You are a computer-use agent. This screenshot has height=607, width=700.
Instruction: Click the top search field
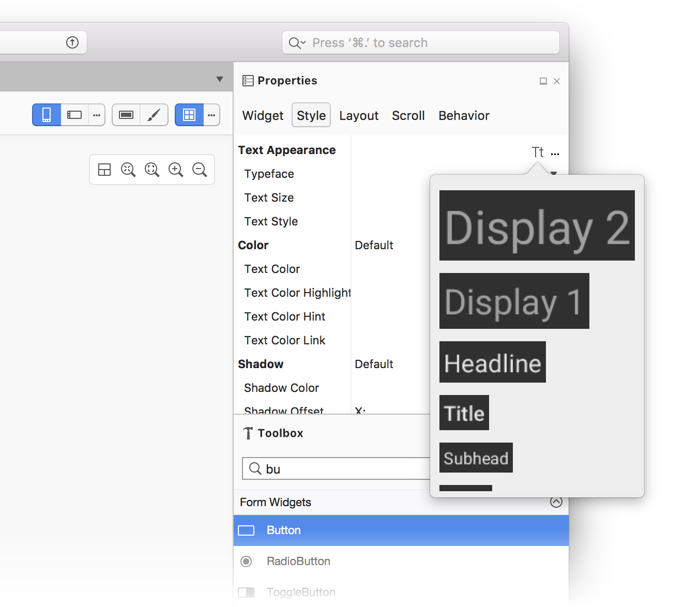tap(421, 42)
